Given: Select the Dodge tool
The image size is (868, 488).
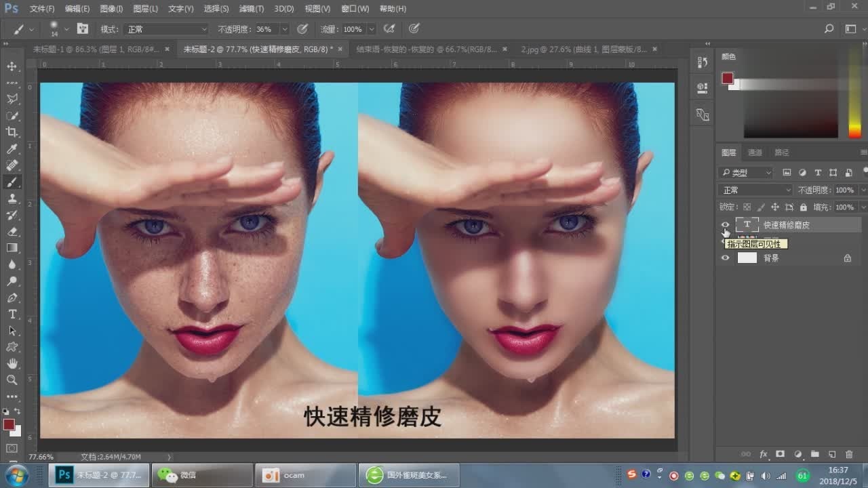Looking at the screenshot, I should pyautogui.click(x=12, y=281).
